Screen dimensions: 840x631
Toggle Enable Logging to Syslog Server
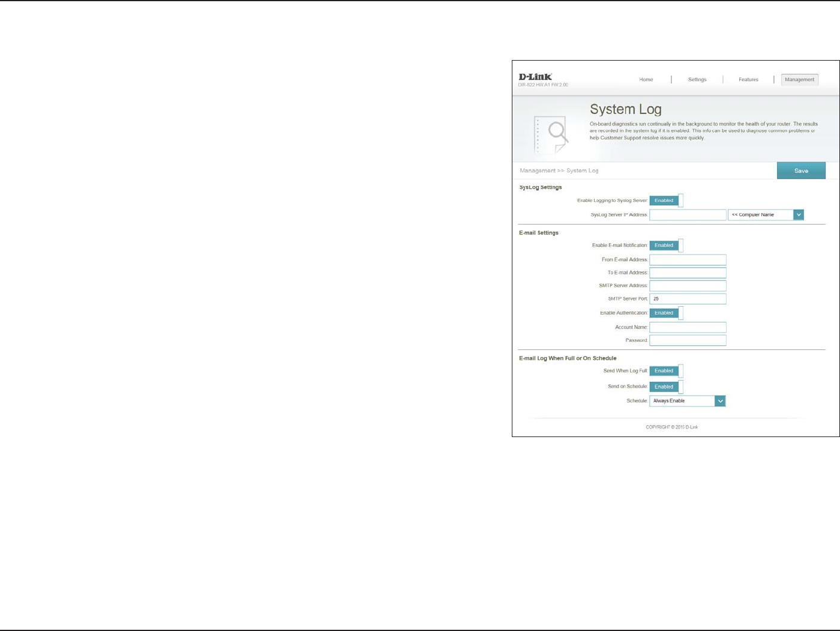[666, 201]
